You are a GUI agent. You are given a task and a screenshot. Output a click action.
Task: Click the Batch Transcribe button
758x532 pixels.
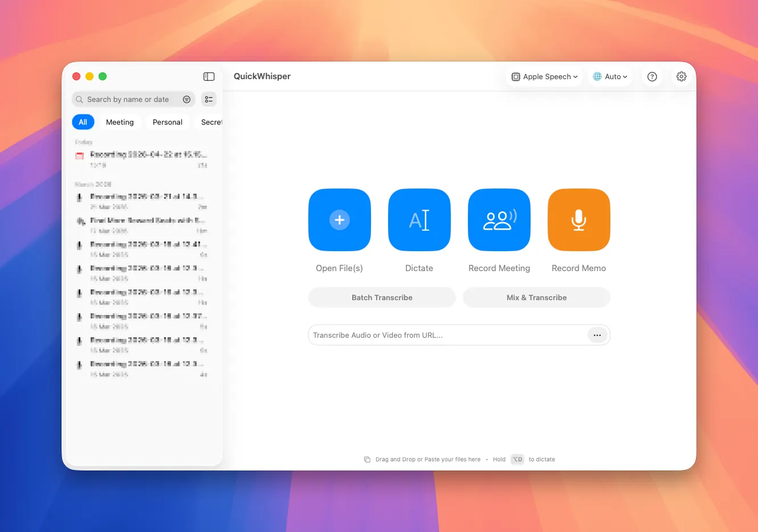click(382, 297)
